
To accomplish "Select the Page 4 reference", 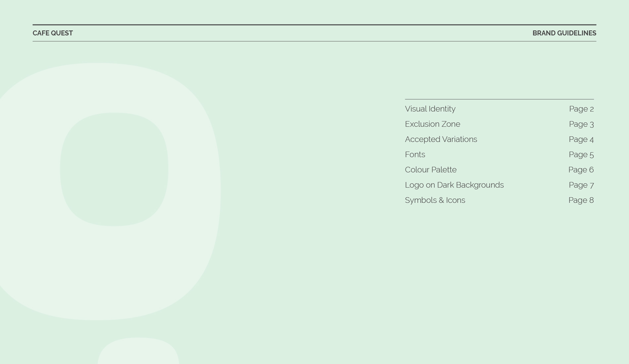I will 581,139.
